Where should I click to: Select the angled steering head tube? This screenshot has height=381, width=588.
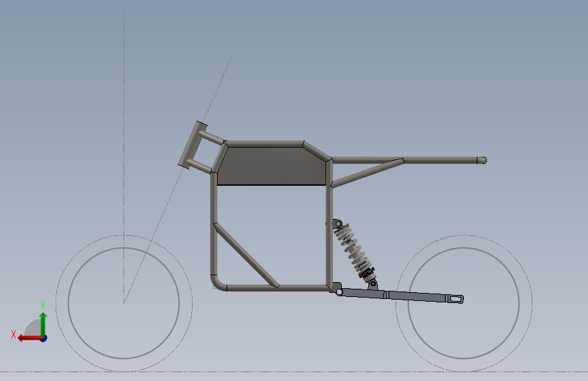coord(193,145)
